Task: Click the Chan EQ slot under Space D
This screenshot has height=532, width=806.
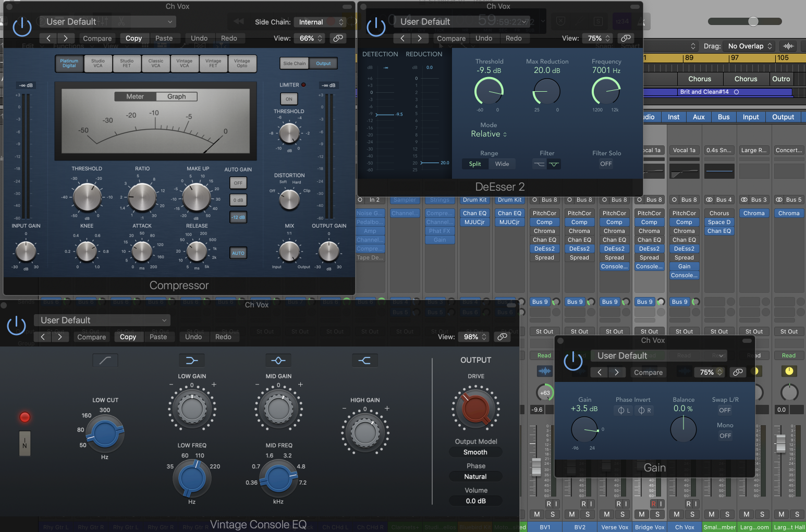Action: 719,231
